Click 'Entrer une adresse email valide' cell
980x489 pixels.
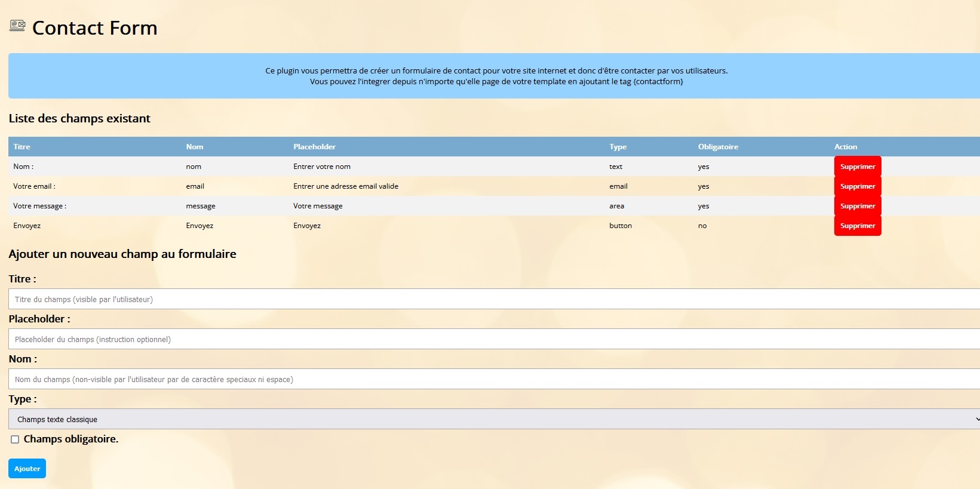click(x=346, y=186)
